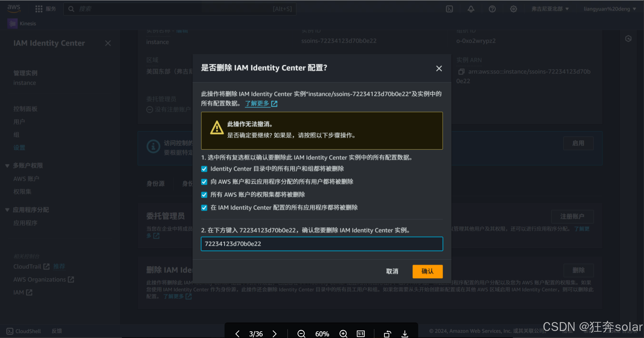Open the liangyuan account dropdown
Screen dimensions: 644x338
pos(610,9)
